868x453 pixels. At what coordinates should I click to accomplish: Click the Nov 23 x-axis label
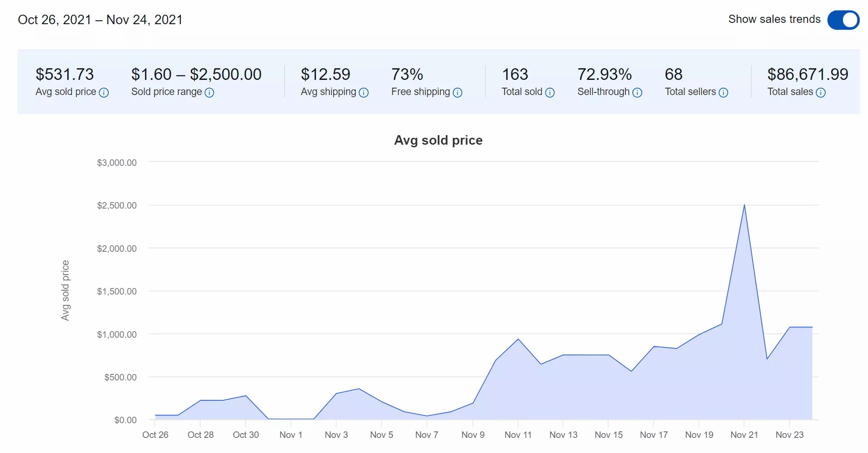789,434
